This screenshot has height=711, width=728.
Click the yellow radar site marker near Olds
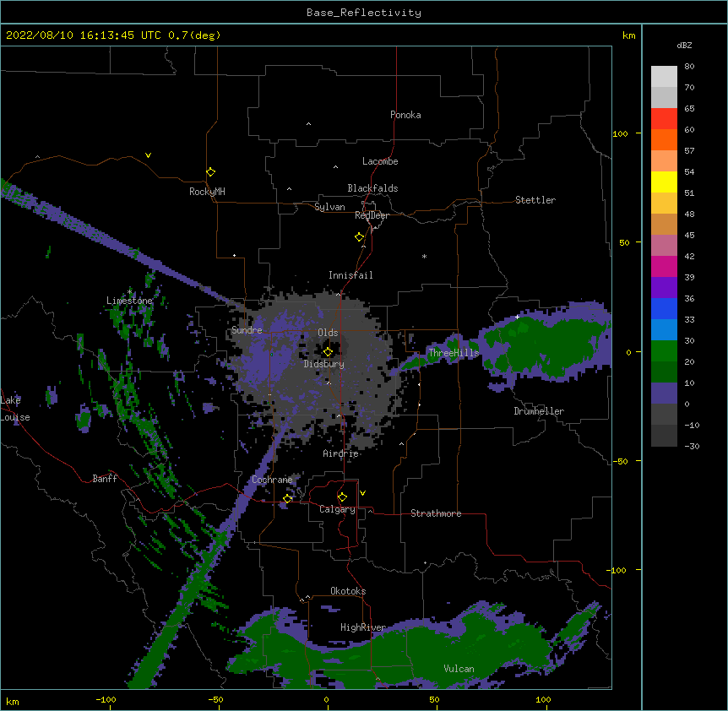(x=328, y=352)
